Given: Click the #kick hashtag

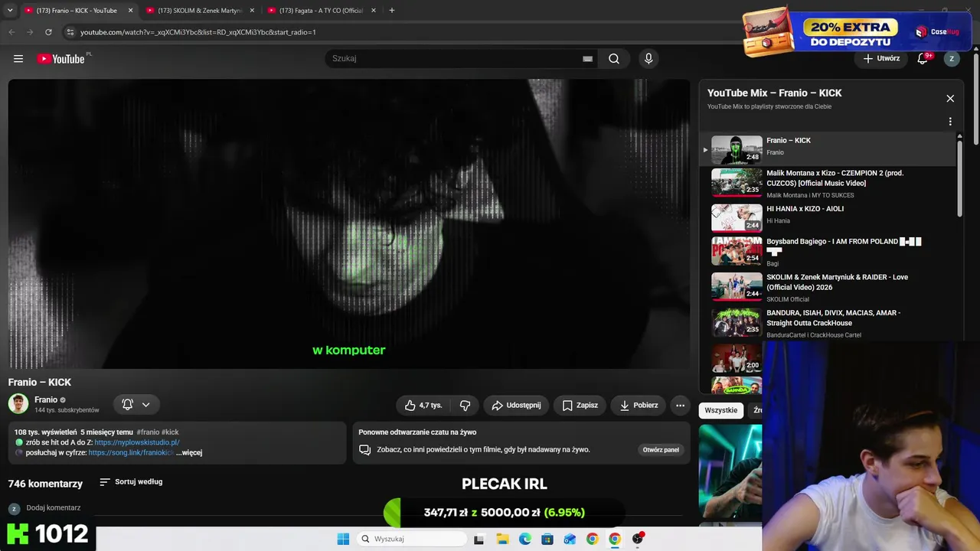Looking at the screenshot, I should coord(170,432).
